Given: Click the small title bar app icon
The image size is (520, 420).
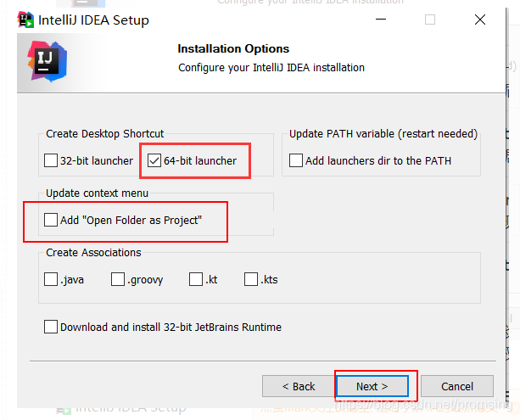Looking at the screenshot, I should 26,20.
